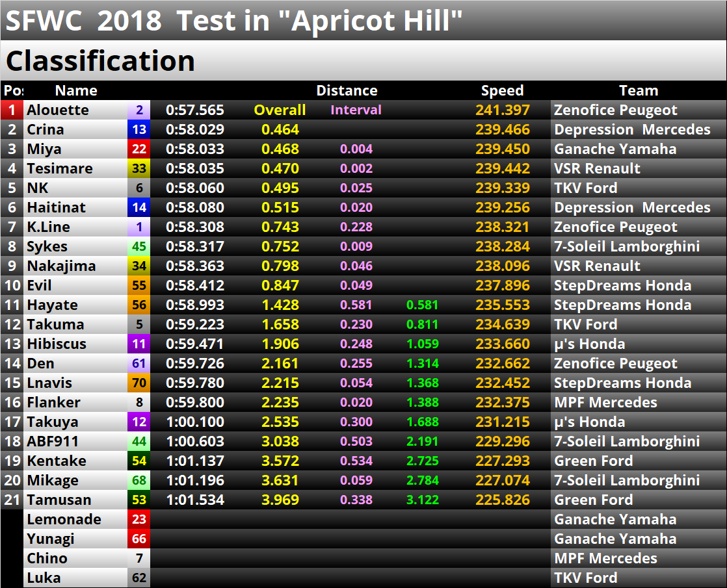
Task: Select Takuma's speed 234.639
Action: (503, 324)
